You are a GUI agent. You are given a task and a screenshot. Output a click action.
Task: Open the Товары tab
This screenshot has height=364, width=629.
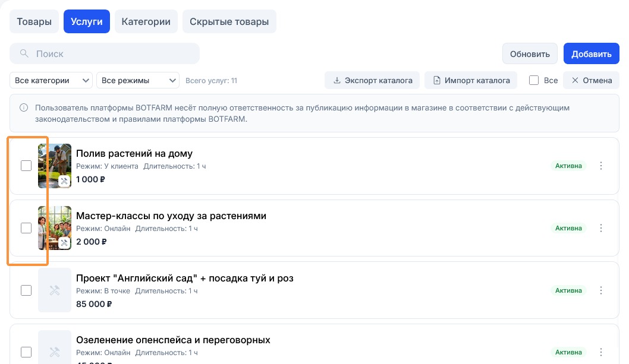(34, 21)
